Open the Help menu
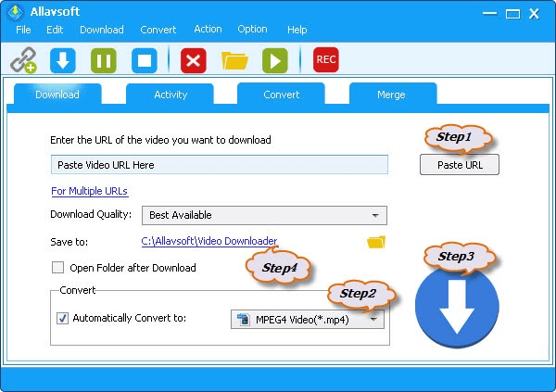Image resolution: width=556 pixels, height=392 pixels. 297,30
